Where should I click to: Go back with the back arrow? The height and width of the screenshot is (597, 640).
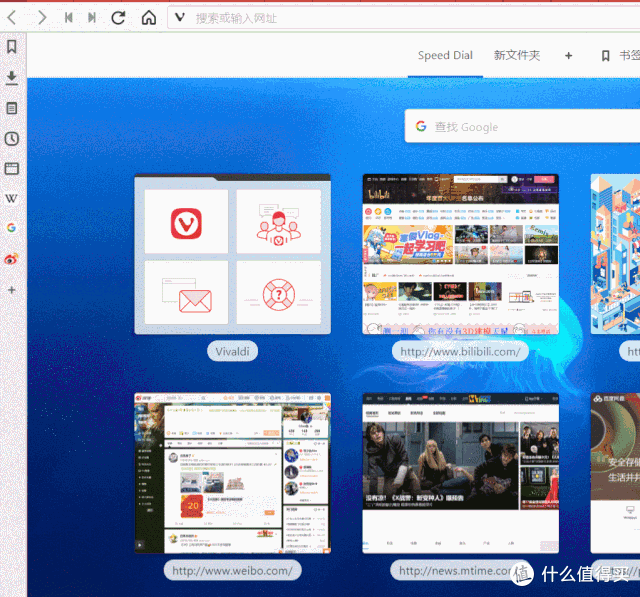pyautogui.click(x=12, y=18)
